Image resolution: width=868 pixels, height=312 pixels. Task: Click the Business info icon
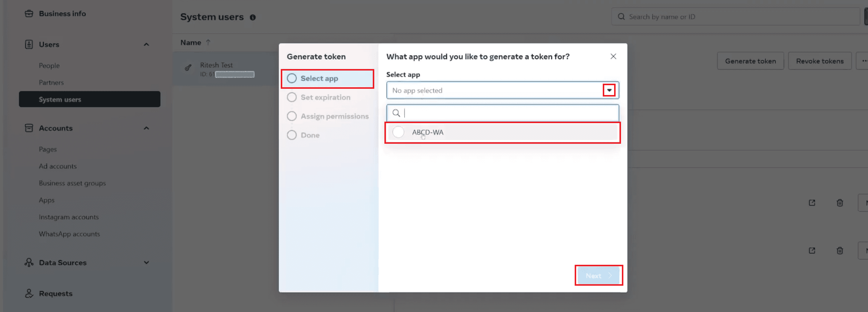tap(29, 13)
